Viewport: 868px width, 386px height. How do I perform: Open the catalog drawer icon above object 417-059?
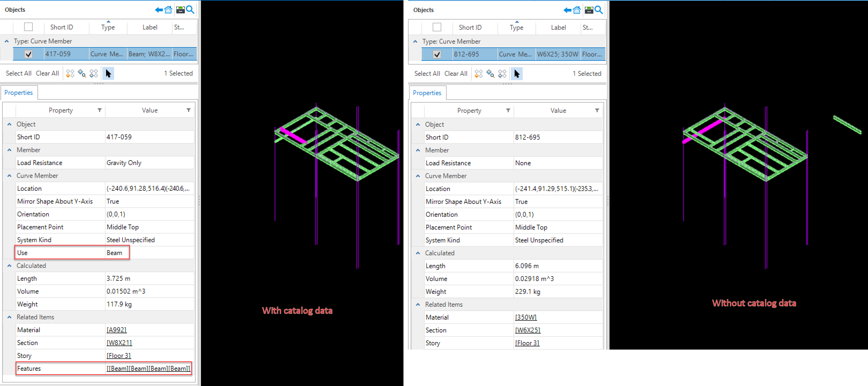(x=181, y=10)
